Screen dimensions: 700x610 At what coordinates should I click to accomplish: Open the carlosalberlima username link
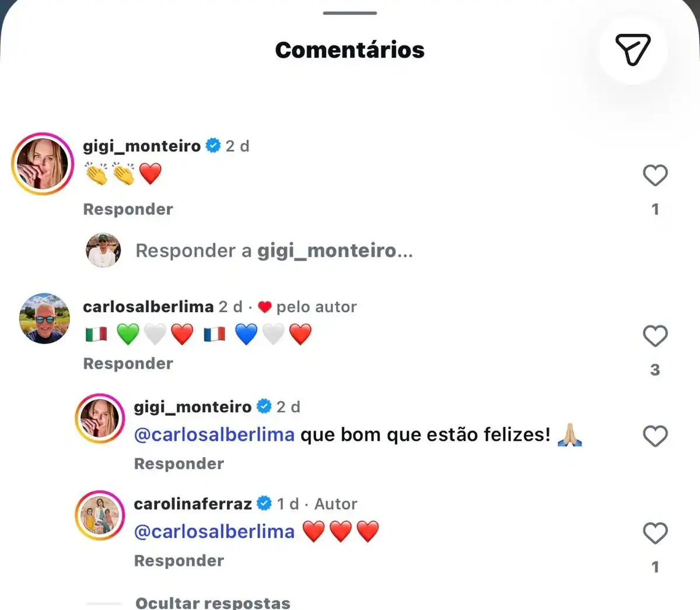click(148, 307)
